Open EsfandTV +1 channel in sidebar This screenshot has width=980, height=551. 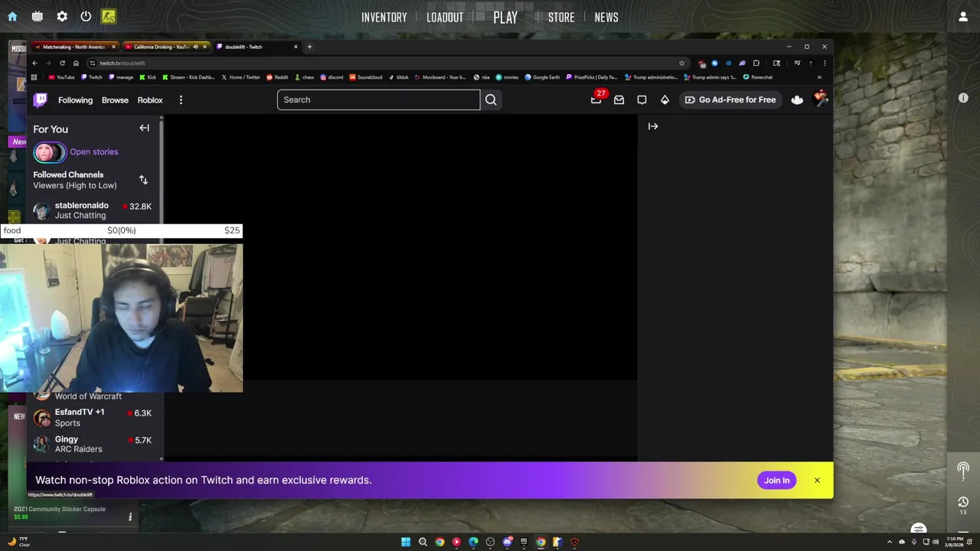click(93, 417)
